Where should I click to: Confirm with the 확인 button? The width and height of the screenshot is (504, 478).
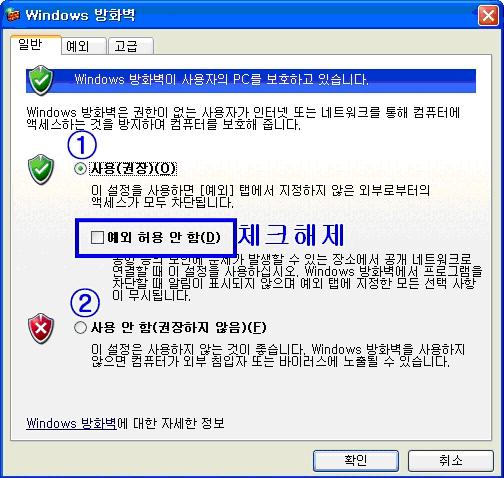point(356,461)
